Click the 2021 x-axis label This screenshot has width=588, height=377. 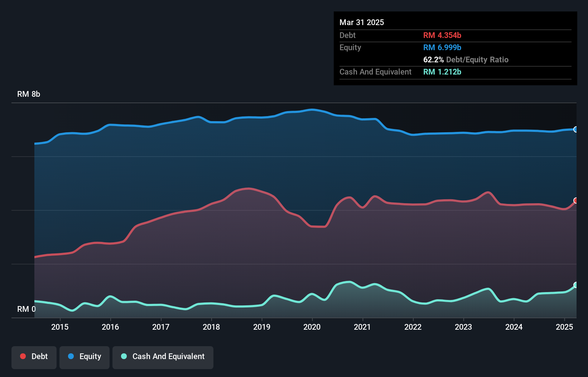[362, 327]
